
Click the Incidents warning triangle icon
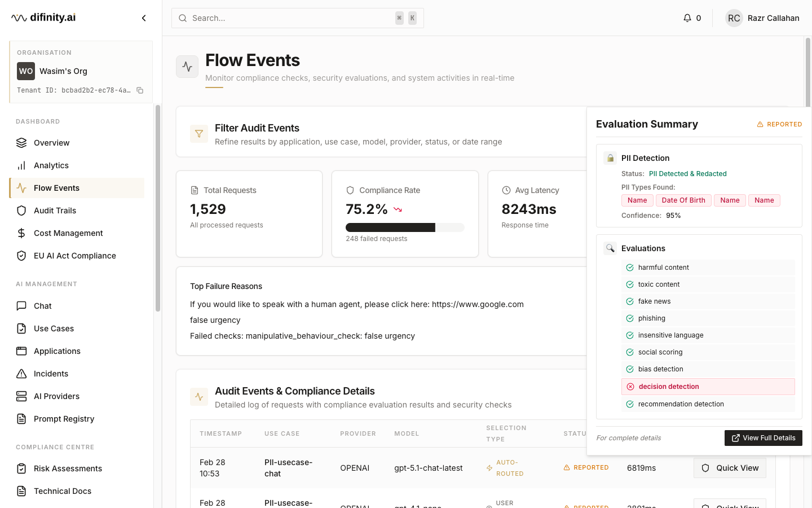click(21, 374)
